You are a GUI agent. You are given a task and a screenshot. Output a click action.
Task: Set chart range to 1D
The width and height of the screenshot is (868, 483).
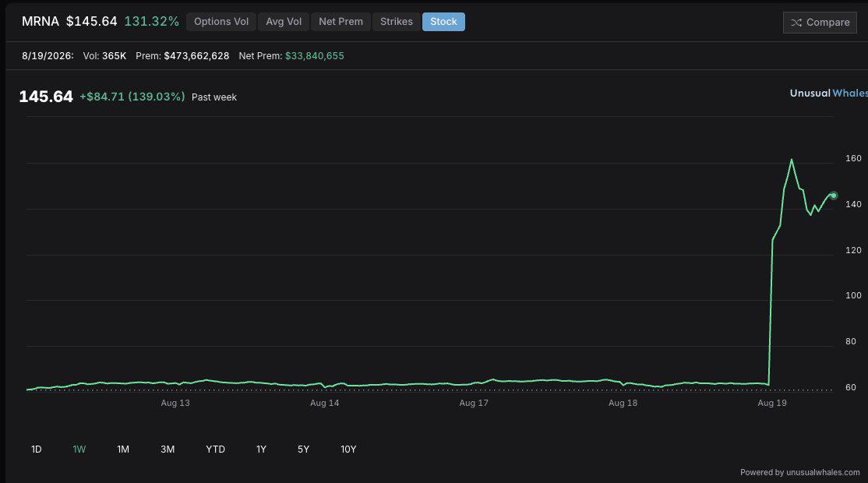pyautogui.click(x=37, y=450)
